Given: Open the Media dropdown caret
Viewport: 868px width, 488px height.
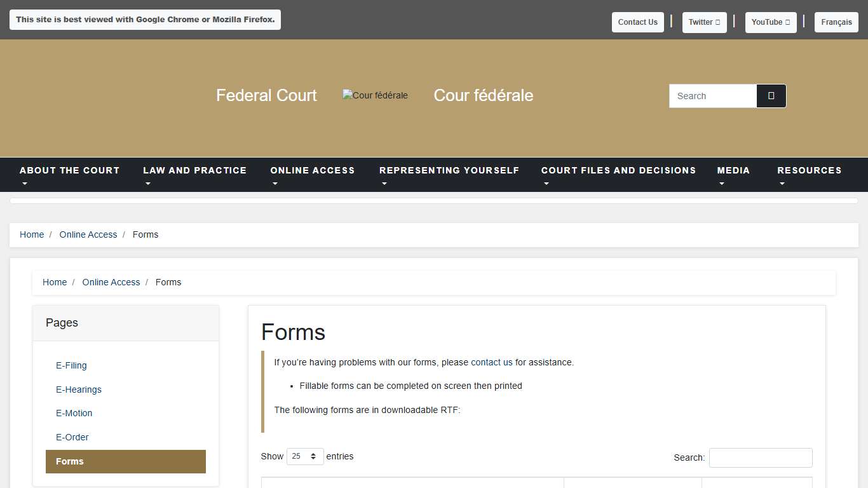Looking at the screenshot, I should pyautogui.click(x=721, y=184).
